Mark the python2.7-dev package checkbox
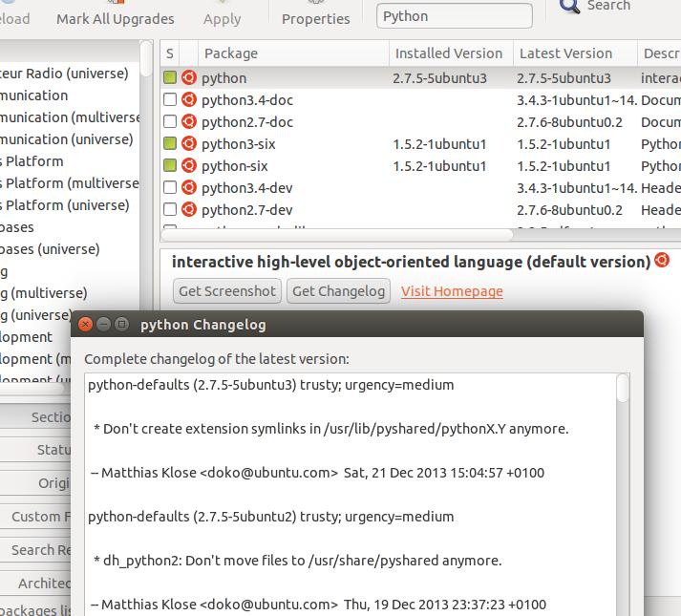This screenshot has height=616, width=681. pos(170,209)
